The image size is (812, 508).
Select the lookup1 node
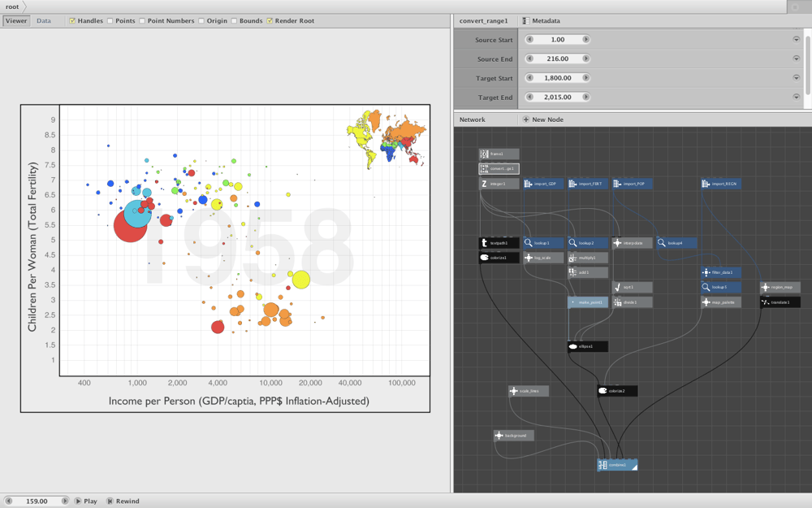click(x=543, y=242)
